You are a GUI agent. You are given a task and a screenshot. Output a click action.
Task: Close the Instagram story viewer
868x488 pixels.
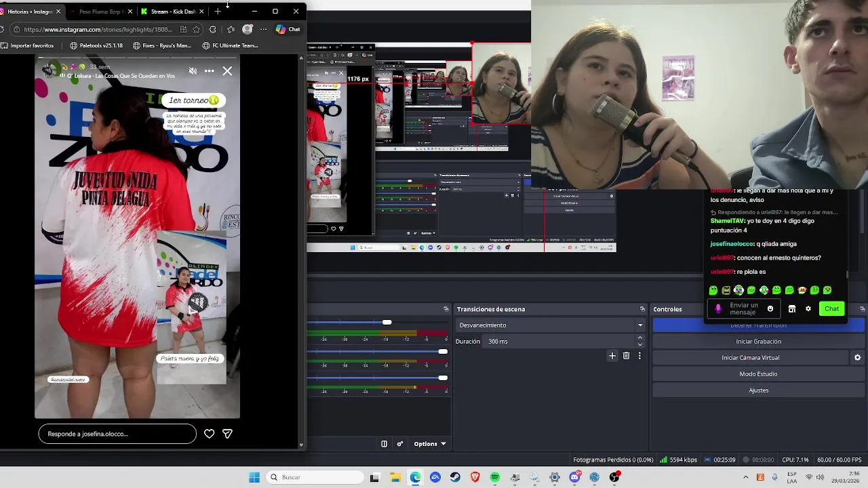[227, 70]
